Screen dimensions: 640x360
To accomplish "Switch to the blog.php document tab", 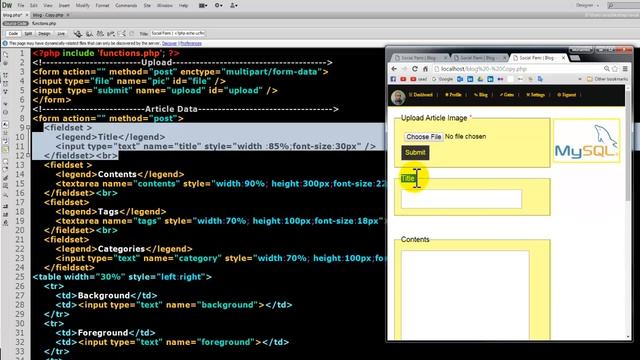I will [x=12, y=15].
